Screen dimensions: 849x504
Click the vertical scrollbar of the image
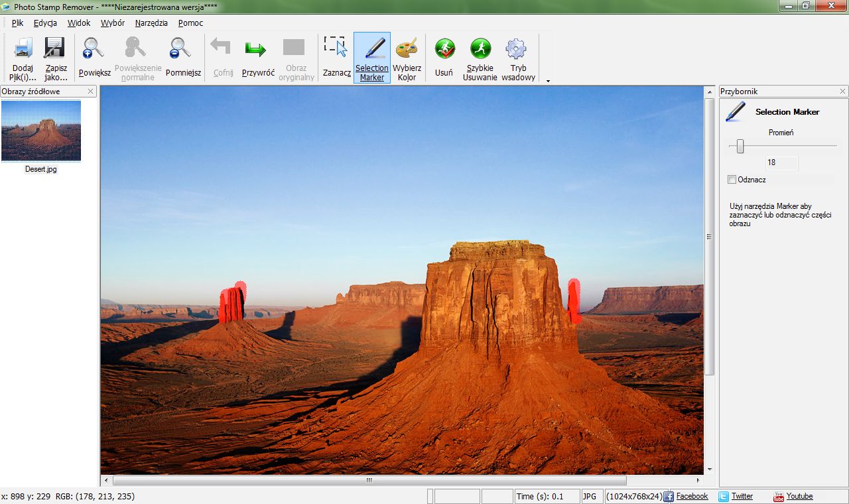pos(709,237)
